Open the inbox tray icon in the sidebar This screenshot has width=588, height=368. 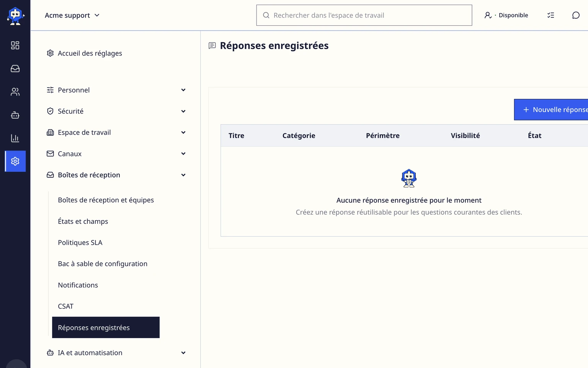point(15,69)
